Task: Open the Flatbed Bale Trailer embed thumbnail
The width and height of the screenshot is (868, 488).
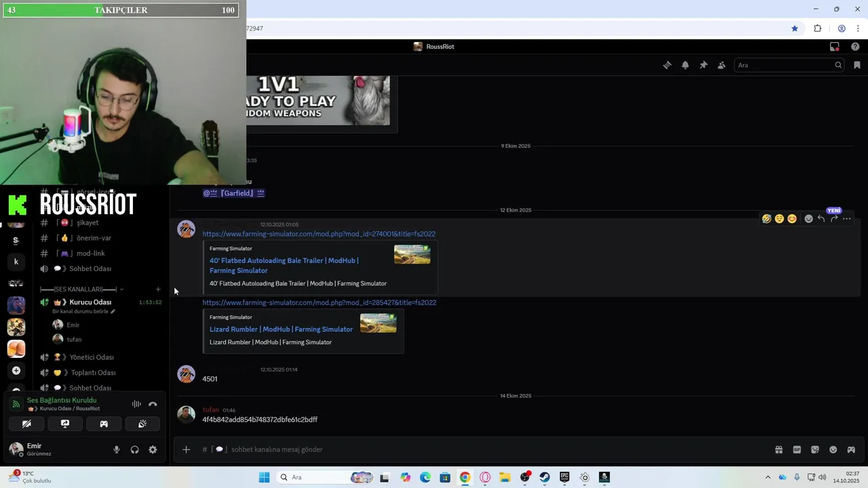Action: pyautogui.click(x=412, y=254)
